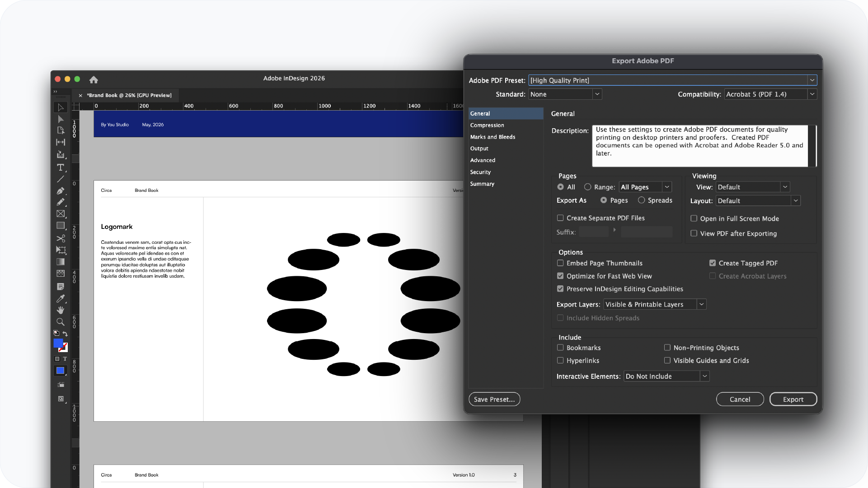
Task: Open the Standard dropdown set to None
Action: click(565, 94)
